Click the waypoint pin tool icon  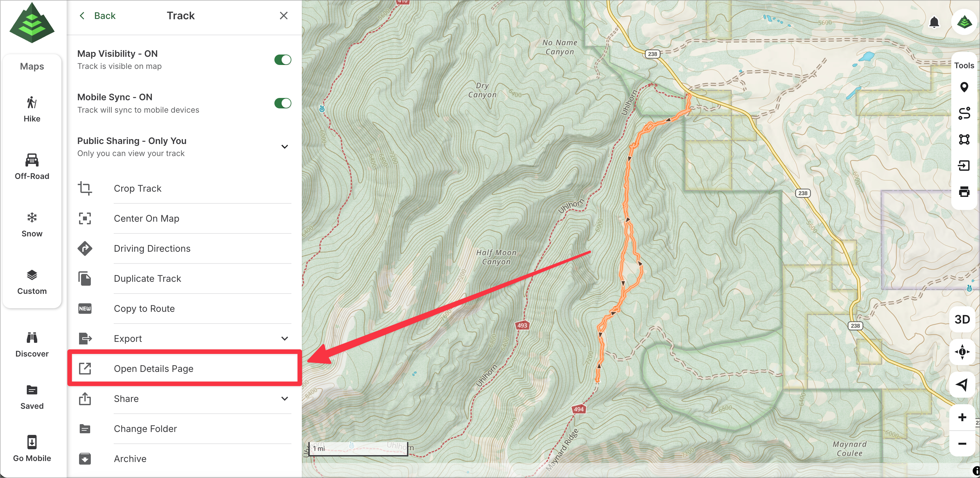coord(964,87)
